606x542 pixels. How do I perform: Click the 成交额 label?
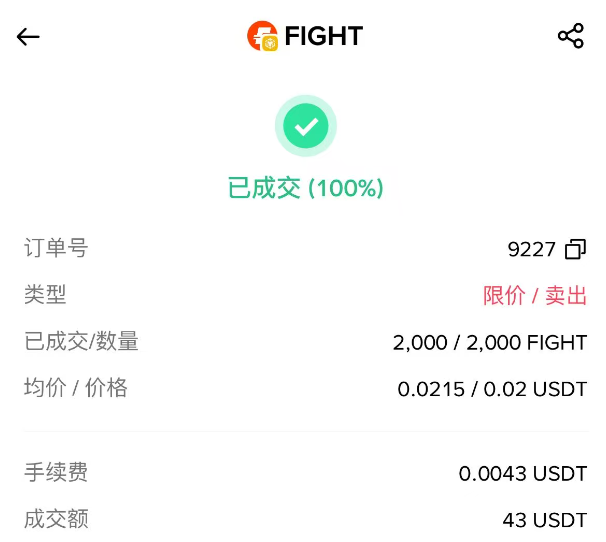56,519
